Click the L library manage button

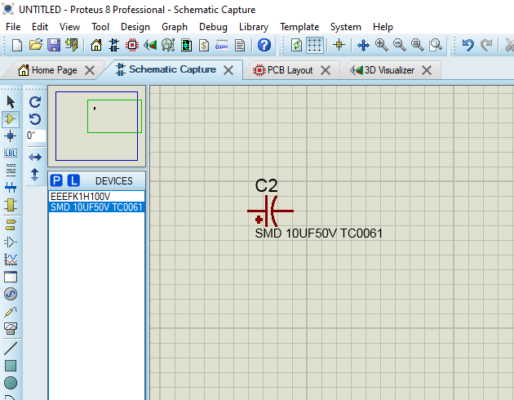[x=73, y=181]
